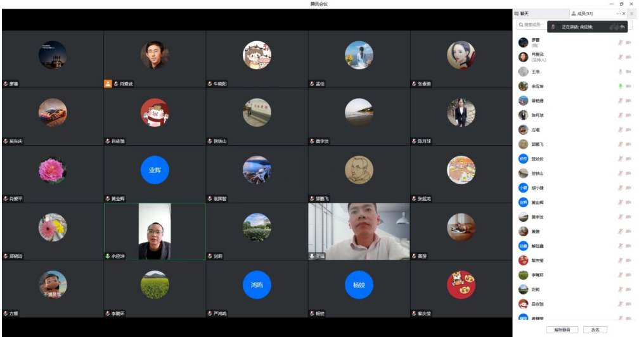The height and width of the screenshot is (337, 644).
Task: Click the 业辉 blue avatar in video grid
Action: pyautogui.click(x=155, y=170)
